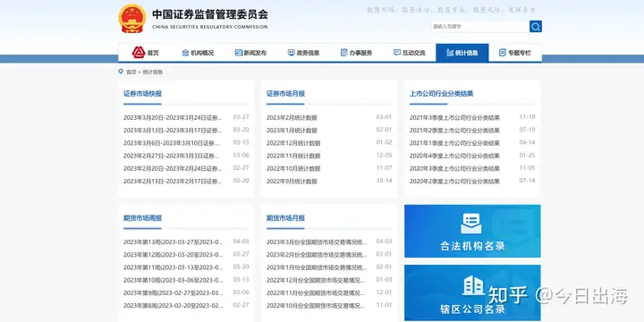Open 2023年3月份全国期货市场交易情况 link
Screen dimensions: 644x322
(317, 241)
